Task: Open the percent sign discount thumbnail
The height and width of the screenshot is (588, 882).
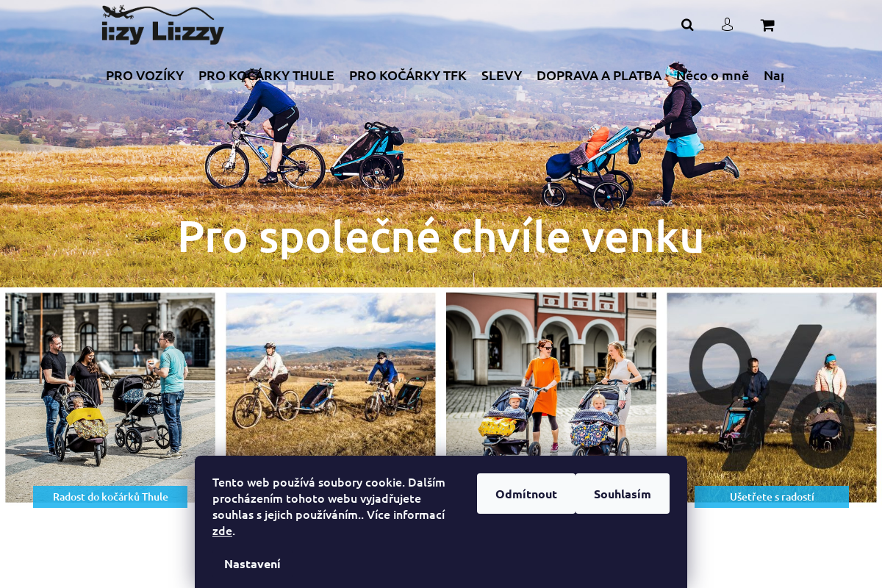Action: point(772,397)
